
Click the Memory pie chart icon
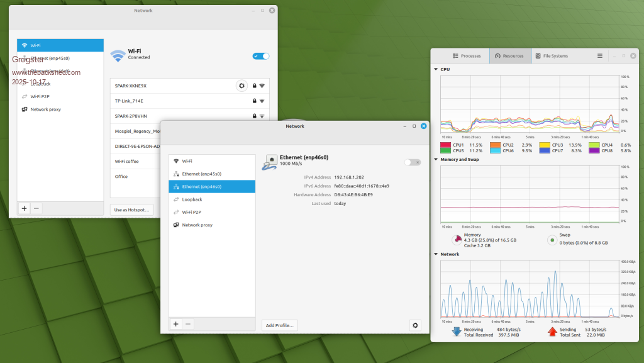[456, 240]
